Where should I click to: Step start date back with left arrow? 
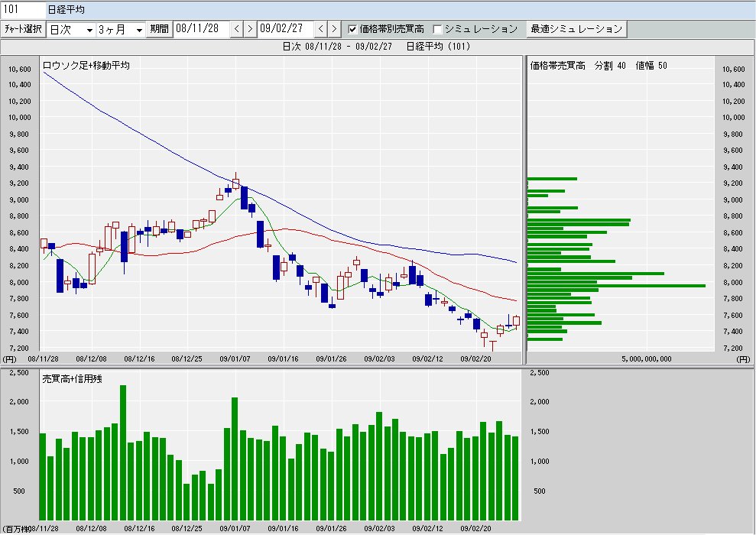(237, 29)
